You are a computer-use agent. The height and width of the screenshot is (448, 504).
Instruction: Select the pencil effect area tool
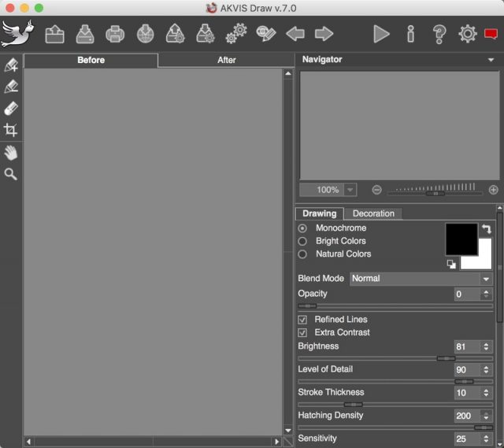(x=11, y=87)
